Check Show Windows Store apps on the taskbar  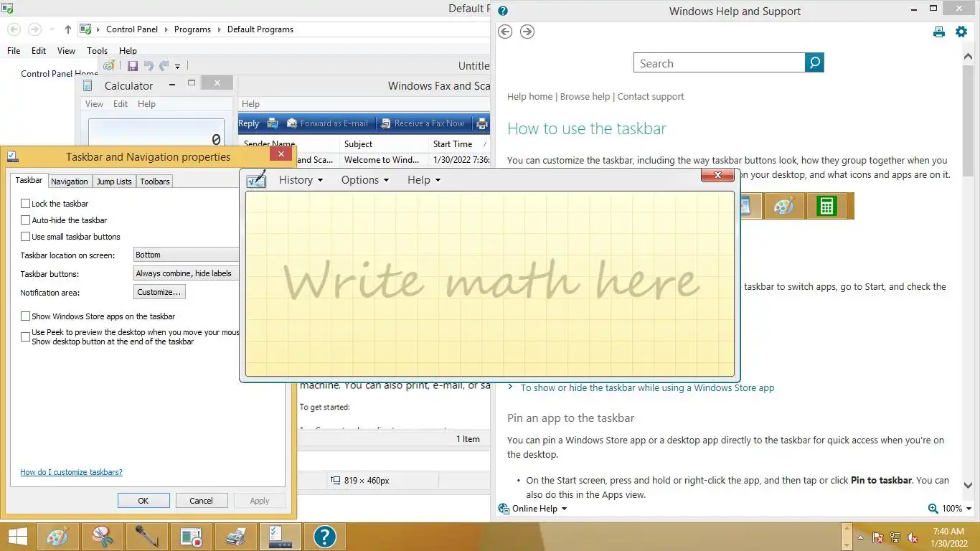point(26,316)
